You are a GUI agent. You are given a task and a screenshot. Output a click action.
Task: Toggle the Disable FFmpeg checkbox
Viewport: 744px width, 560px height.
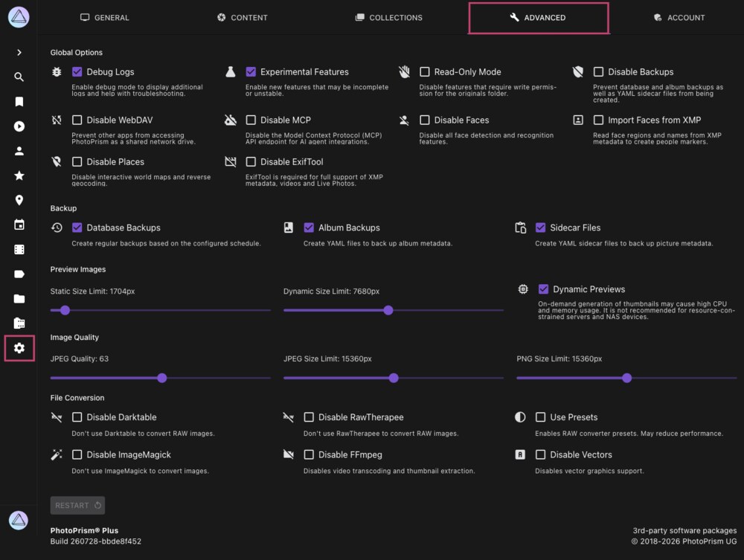click(x=309, y=454)
